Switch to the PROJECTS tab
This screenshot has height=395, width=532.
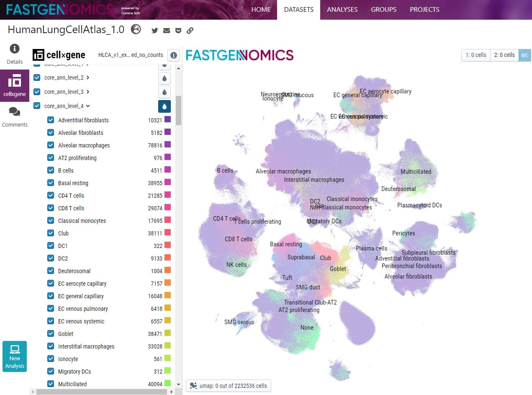click(424, 10)
